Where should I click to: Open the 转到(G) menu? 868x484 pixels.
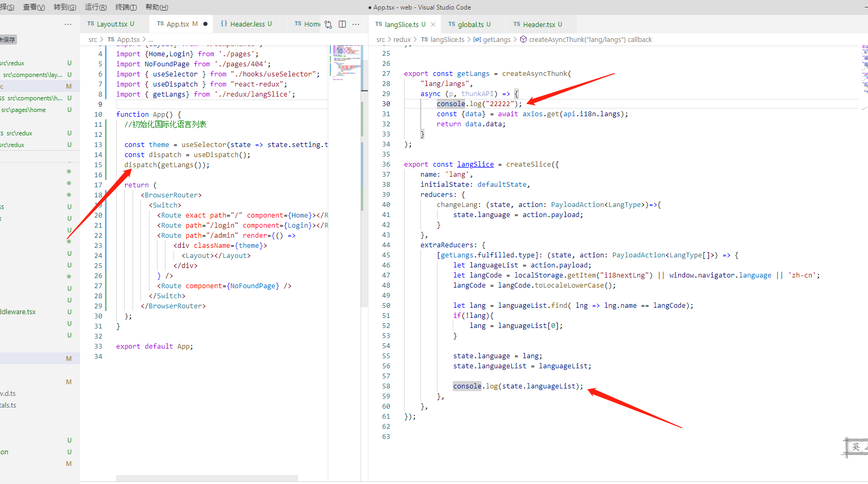coord(65,7)
